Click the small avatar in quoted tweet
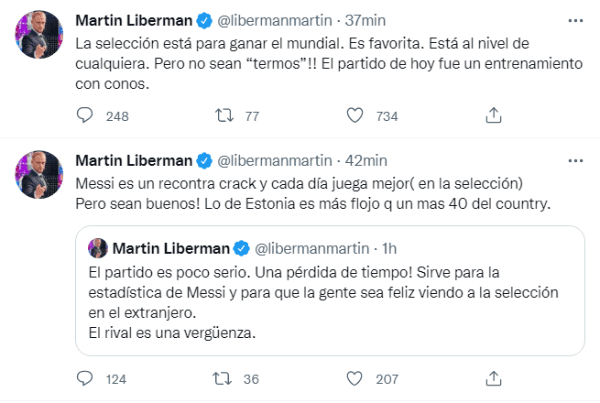 [99, 248]
